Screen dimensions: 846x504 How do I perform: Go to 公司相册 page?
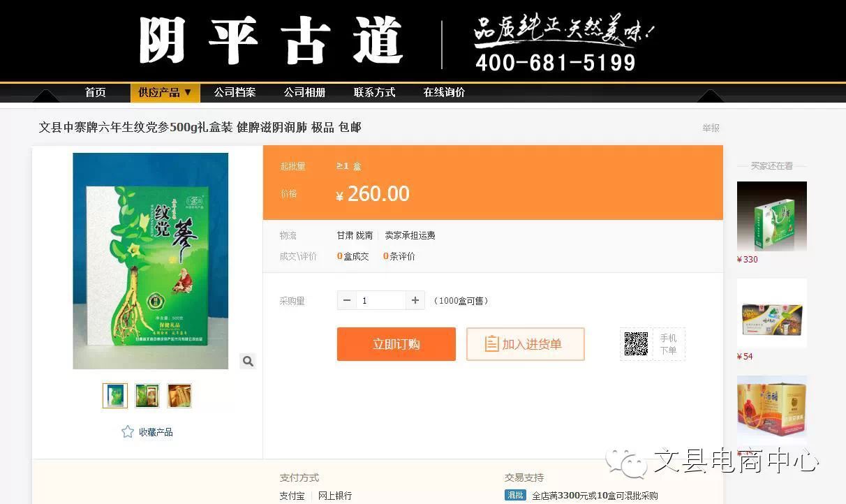304,92
